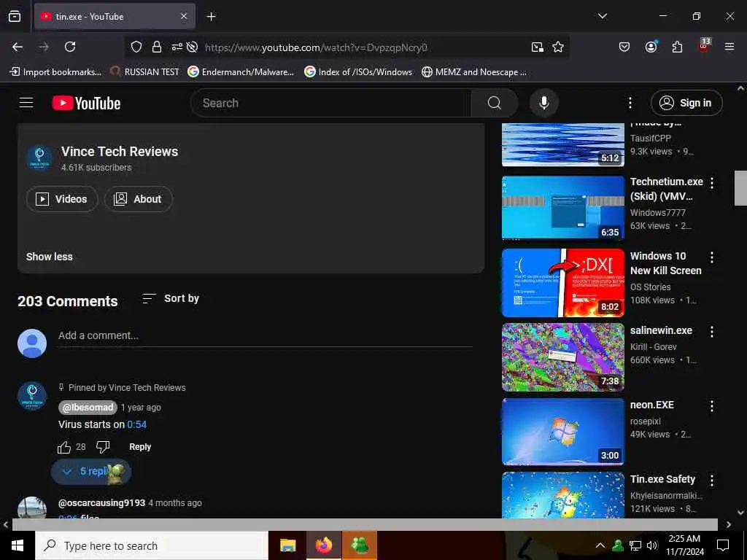Click the YouTube page vertical scrollbar thumb
Image resolution: width=747 pixels, height=560 pixels.
click(740, 188)
